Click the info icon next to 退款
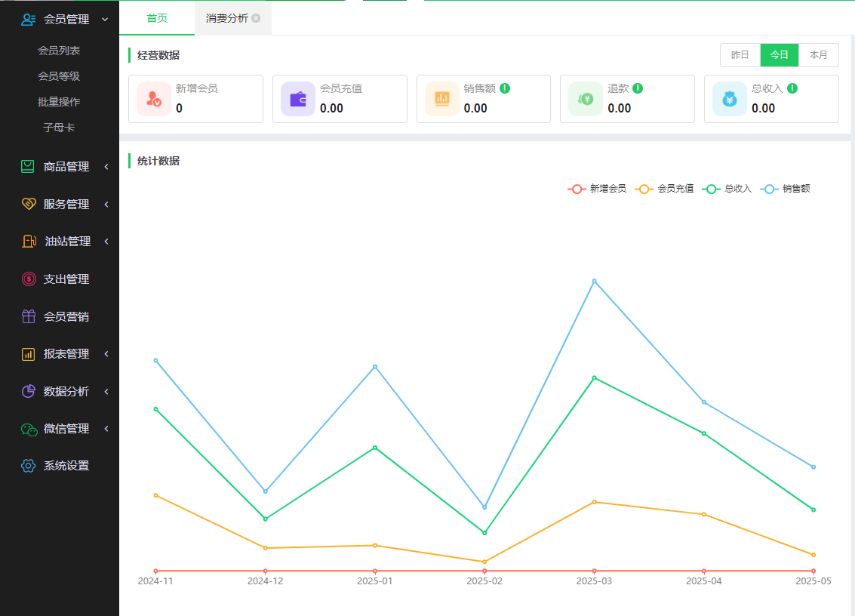The height and width of the screenshot is (616, 855). click(x=638, y=88)
